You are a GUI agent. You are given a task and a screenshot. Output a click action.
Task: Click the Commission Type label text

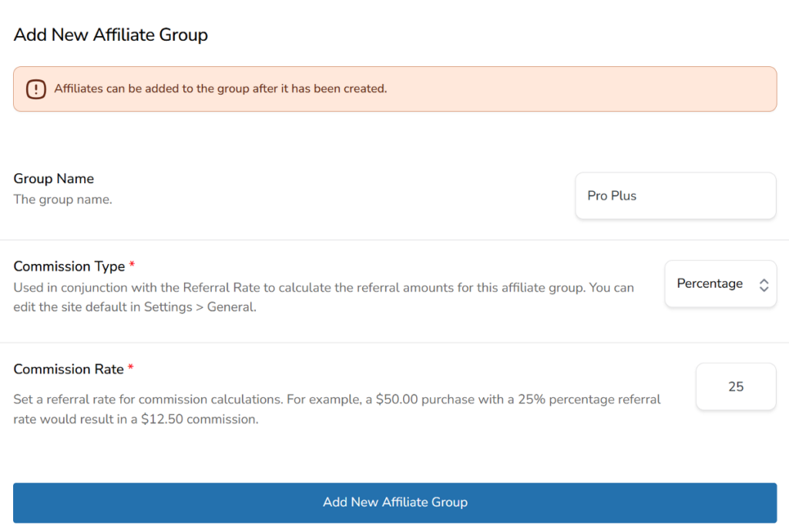pyautogui.click(x=68, y=266)
